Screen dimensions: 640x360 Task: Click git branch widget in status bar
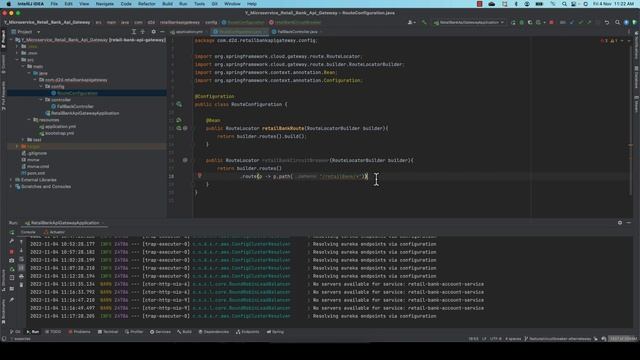click(x=558, y=339)
